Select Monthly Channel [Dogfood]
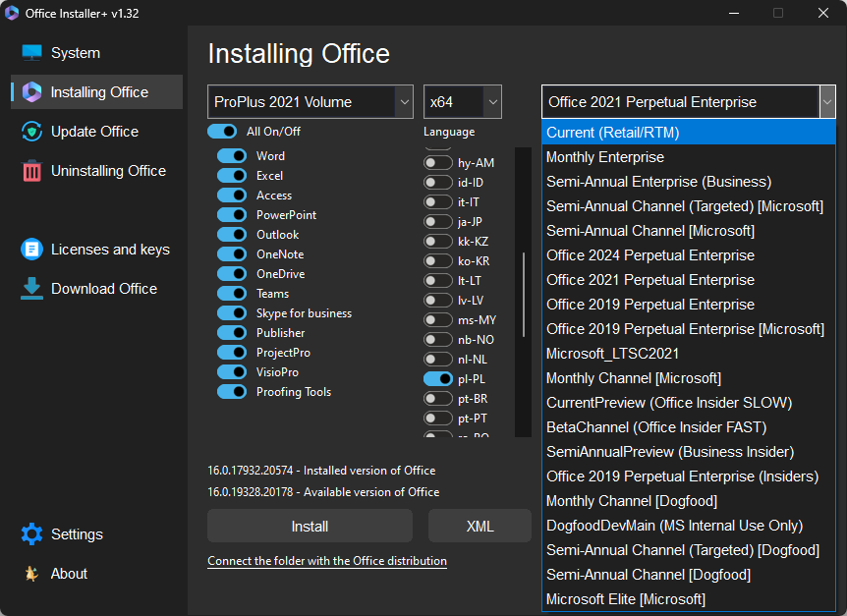This screenshot has height=616, width=847. click(x=688, y=501)
